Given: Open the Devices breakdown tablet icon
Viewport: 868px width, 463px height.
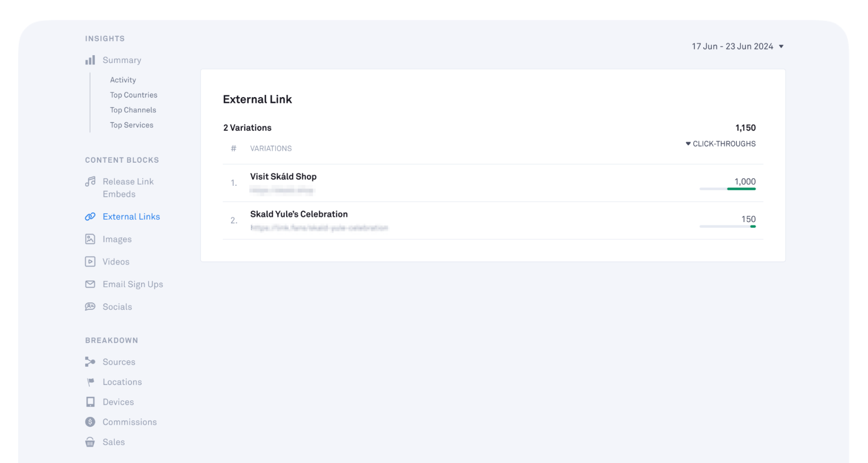Looking at the screenshot, I should 90,402.
